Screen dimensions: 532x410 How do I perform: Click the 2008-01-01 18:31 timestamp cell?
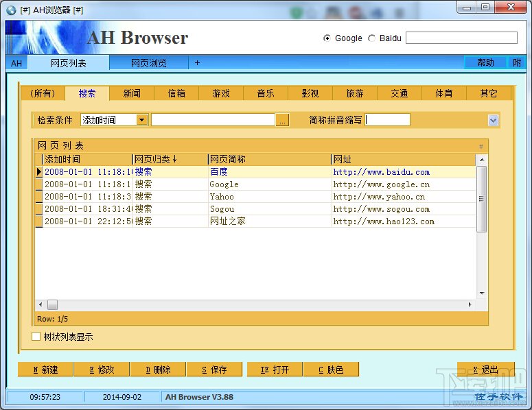[88, 208]
